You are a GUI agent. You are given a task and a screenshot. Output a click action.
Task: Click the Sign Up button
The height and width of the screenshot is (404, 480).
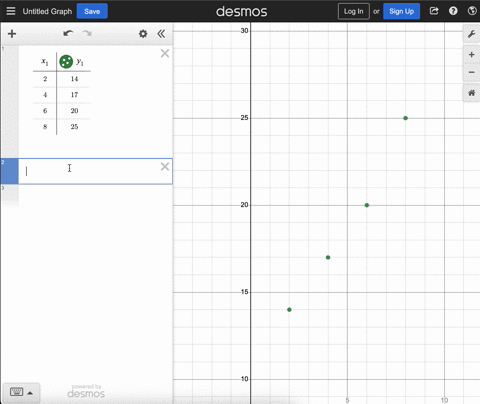[x=401, y=11]
